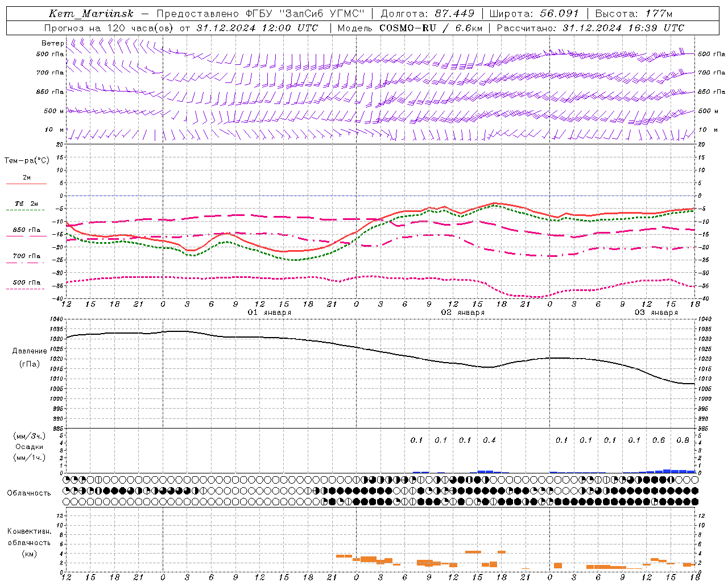728x582 pixels.
Task: Click the 850 гПа wind level label on right
Action: pos(711,92)
